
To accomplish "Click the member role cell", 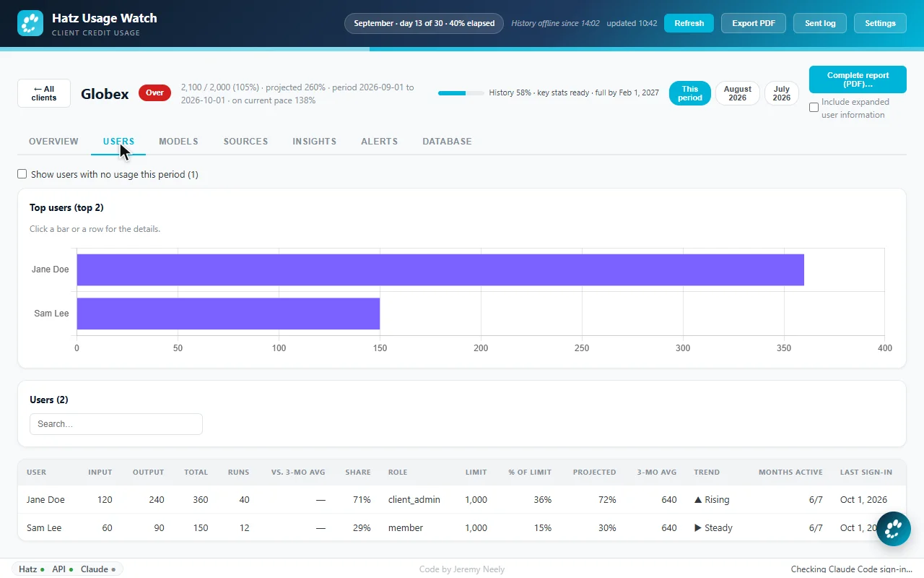I will [x=406, y=528].
